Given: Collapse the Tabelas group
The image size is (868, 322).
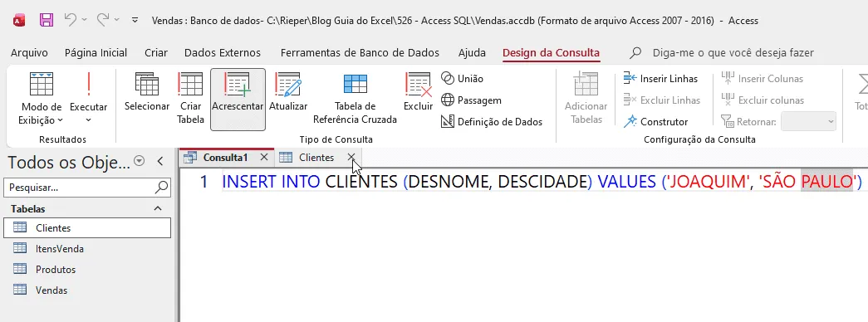Looking at the screenshot, I should click(x=158, y=208).
